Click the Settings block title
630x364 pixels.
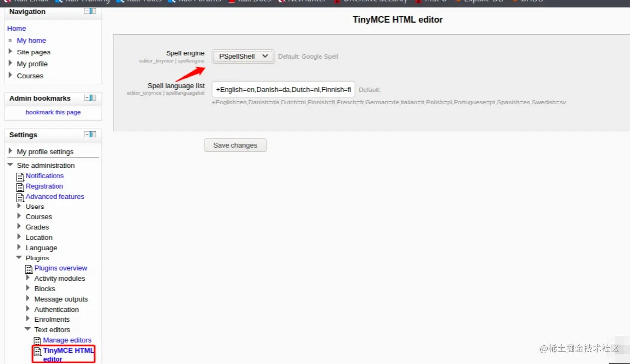click(x=23, y=135)
